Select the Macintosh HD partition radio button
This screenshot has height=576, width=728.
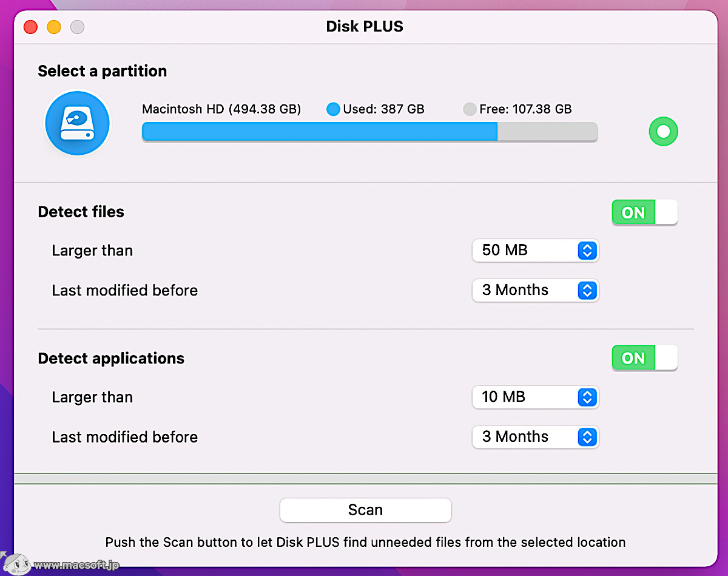pos(663,132)
